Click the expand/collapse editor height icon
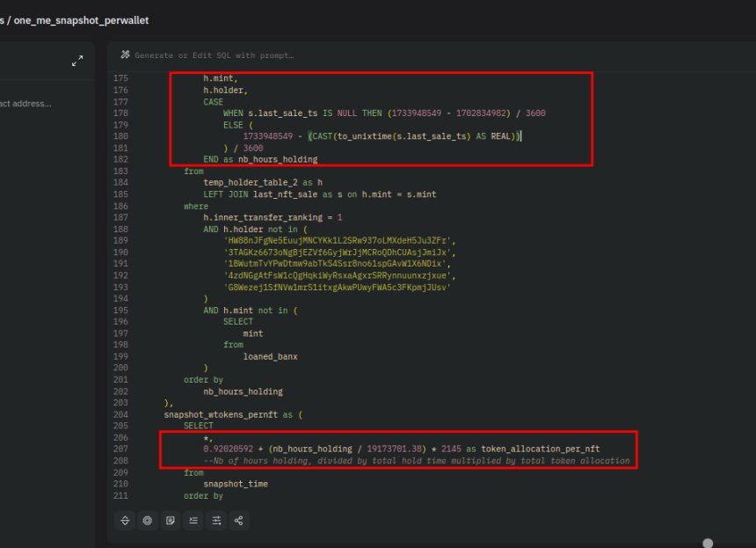Image resolution: width=756 pixels, height=548 pixels. pyautogui.click(x=125, y=521)
